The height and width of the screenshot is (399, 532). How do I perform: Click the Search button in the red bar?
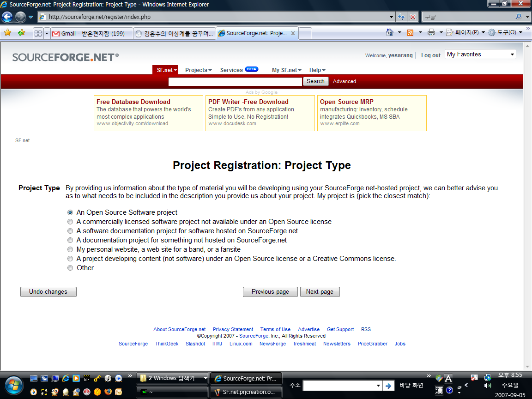[315, 81]
